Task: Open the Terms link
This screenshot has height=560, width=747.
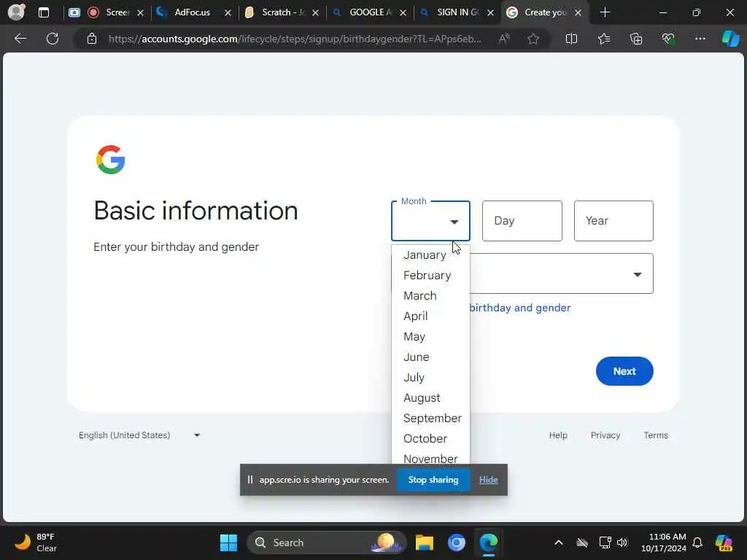Action: click(656, 435)
